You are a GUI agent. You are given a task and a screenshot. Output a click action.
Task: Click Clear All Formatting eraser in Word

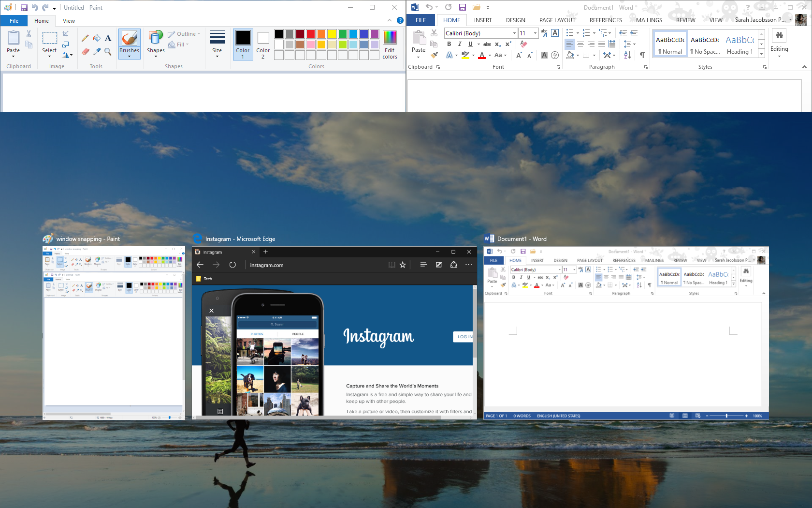[x=524, y=44]
